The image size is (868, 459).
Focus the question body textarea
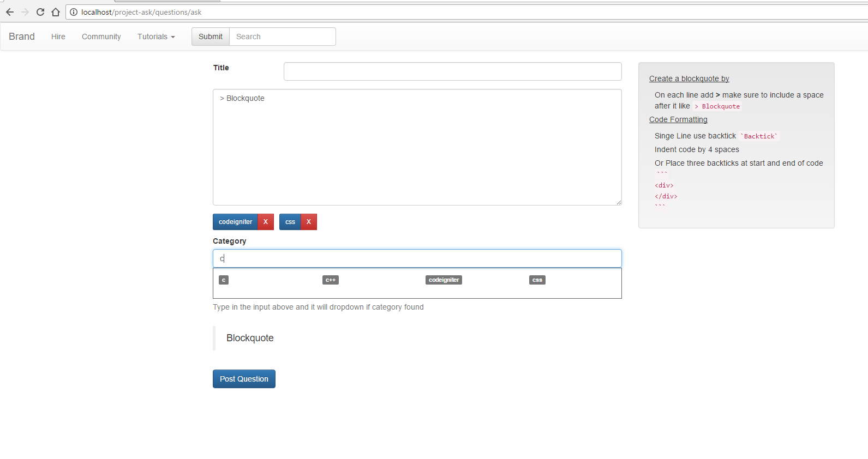(417, 147)
